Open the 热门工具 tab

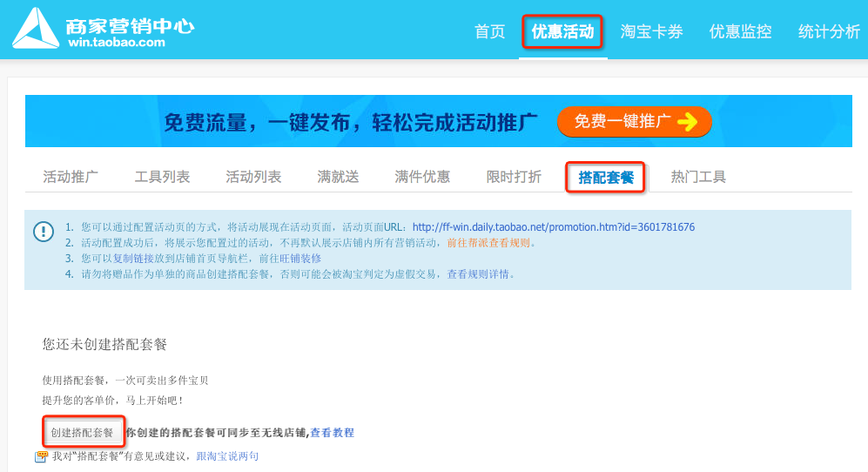coord(698,177)
